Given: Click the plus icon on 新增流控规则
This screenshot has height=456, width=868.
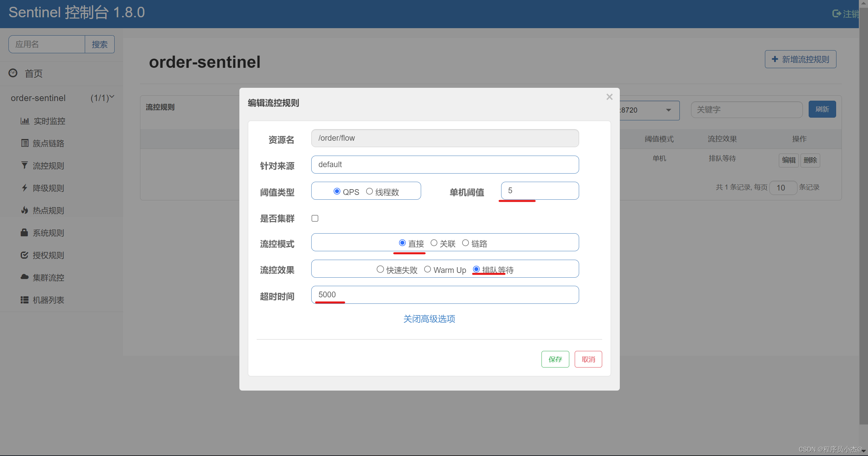Looking at the screenshot, I should click(775, 59).
